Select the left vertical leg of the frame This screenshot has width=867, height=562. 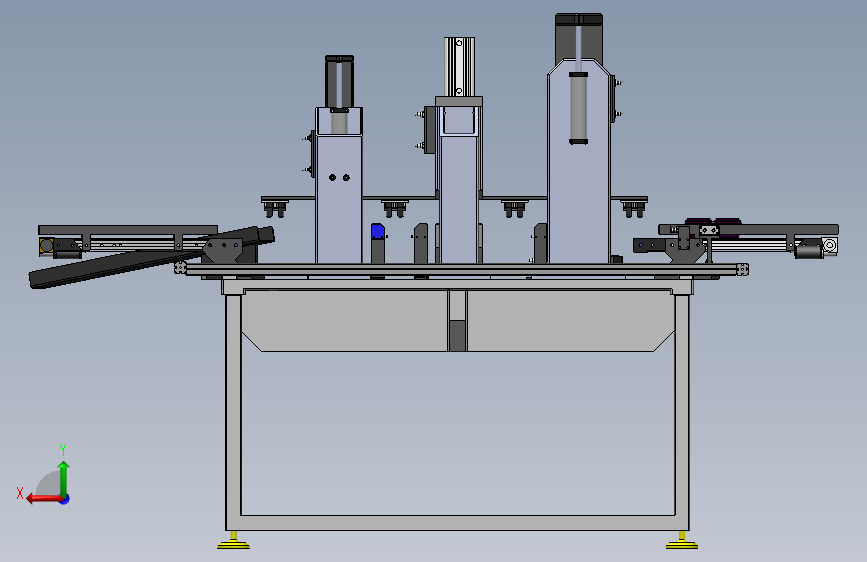coord(233,412)
